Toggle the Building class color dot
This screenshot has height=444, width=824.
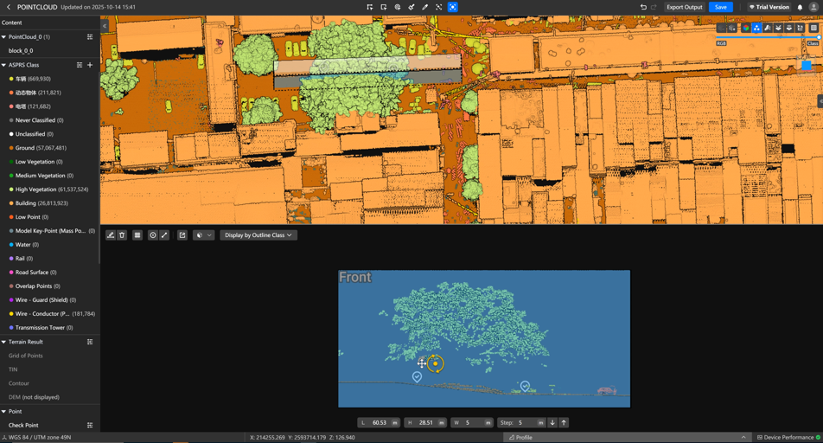[x=11, y=203]
